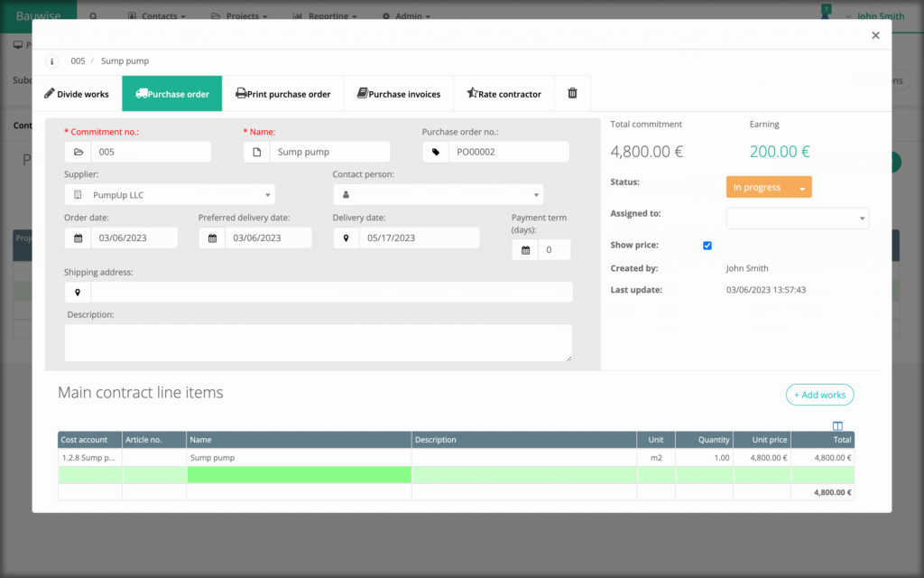Screen dimensions: 924x578
Task: Open the Projects menu in the top bar
Action: tap(239, 16)
